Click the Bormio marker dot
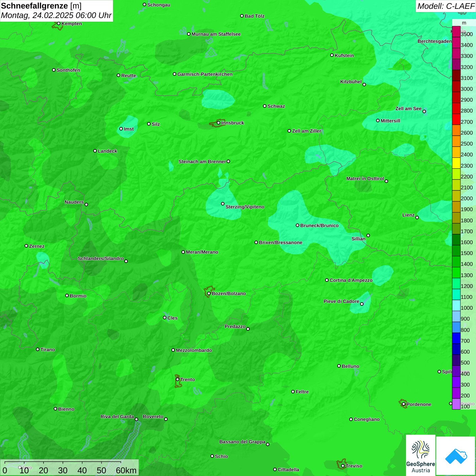 coord(67,295)
